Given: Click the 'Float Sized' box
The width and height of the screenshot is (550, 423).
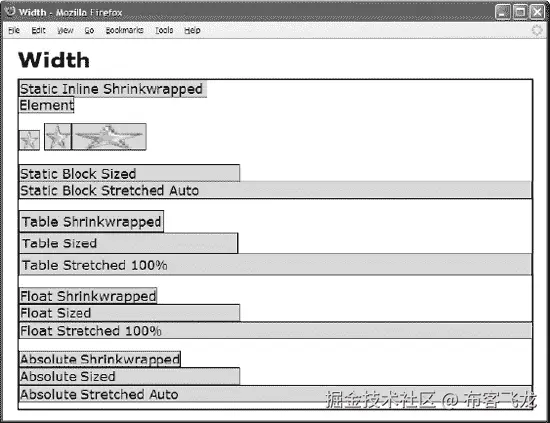Looking at the screenshot, I should tap(129, 313).
